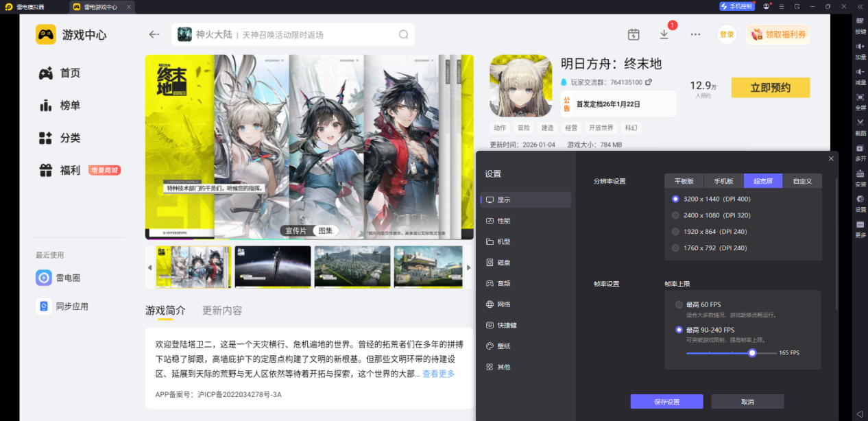Click the search magnifier icon
This screenshot has width=868, height=421.
point(404,34)
